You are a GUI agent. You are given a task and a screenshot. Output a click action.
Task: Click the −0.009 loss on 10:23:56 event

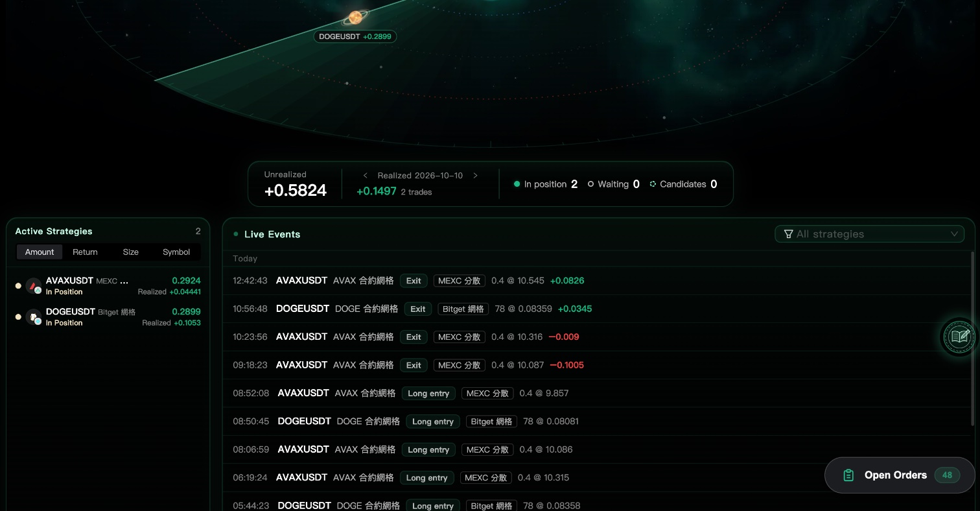(564, 337)
